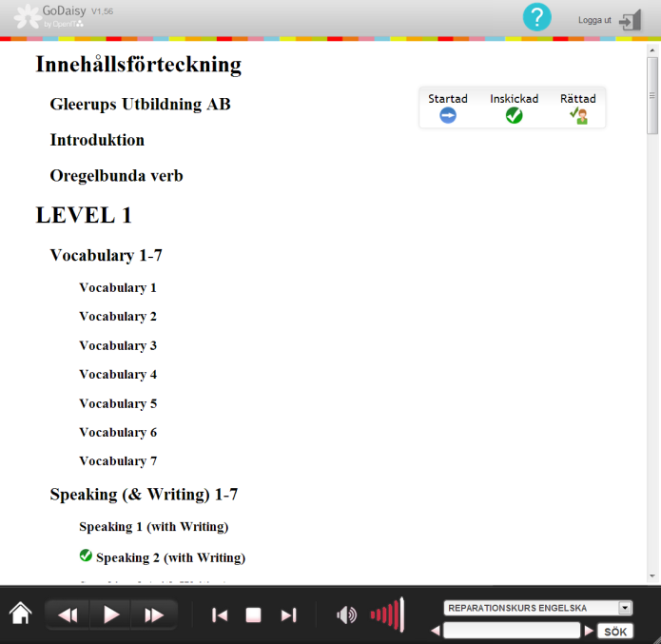This screenshot has height=644, width=661.
Task: Go to next search result arrow
Action: coord(589,631)
